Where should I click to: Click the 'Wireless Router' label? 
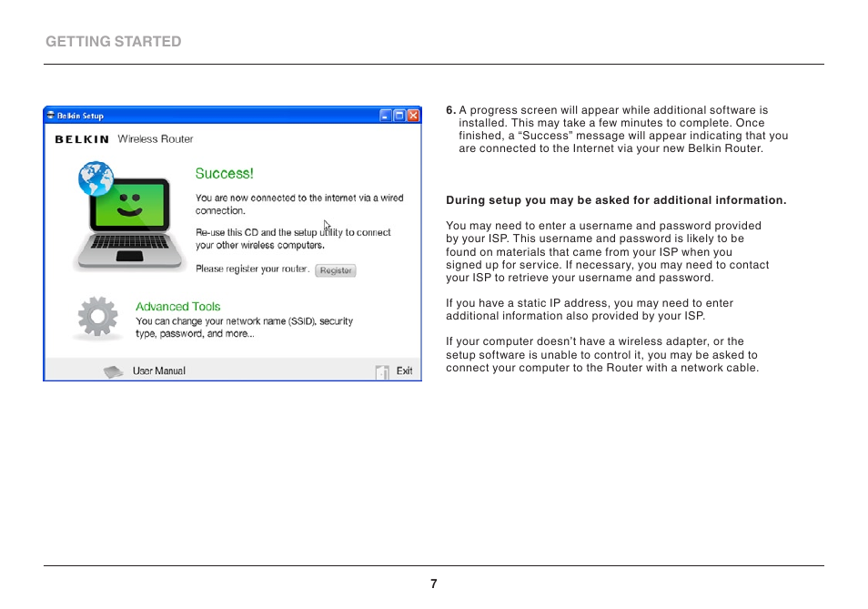coord(155,139)
